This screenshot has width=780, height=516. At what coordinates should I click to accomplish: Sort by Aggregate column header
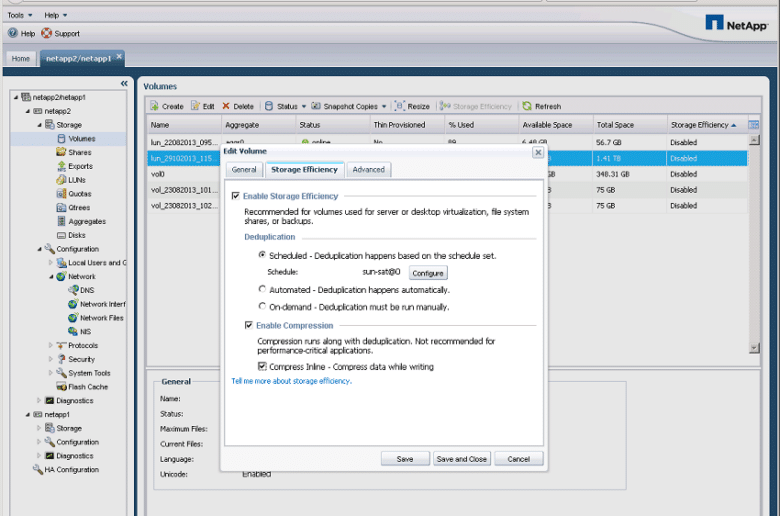pyautogui.click(x=258, y=125)
